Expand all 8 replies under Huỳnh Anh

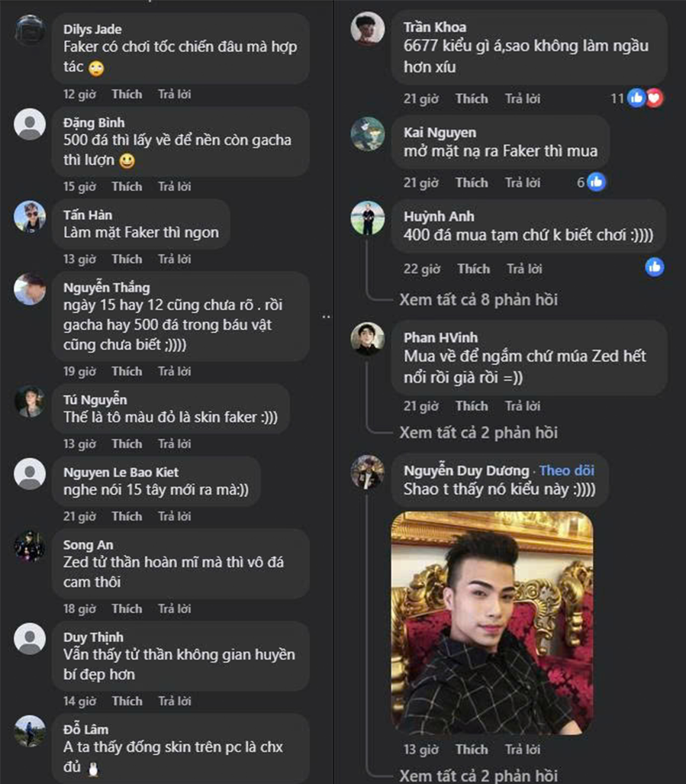click(x=478, y=299)
